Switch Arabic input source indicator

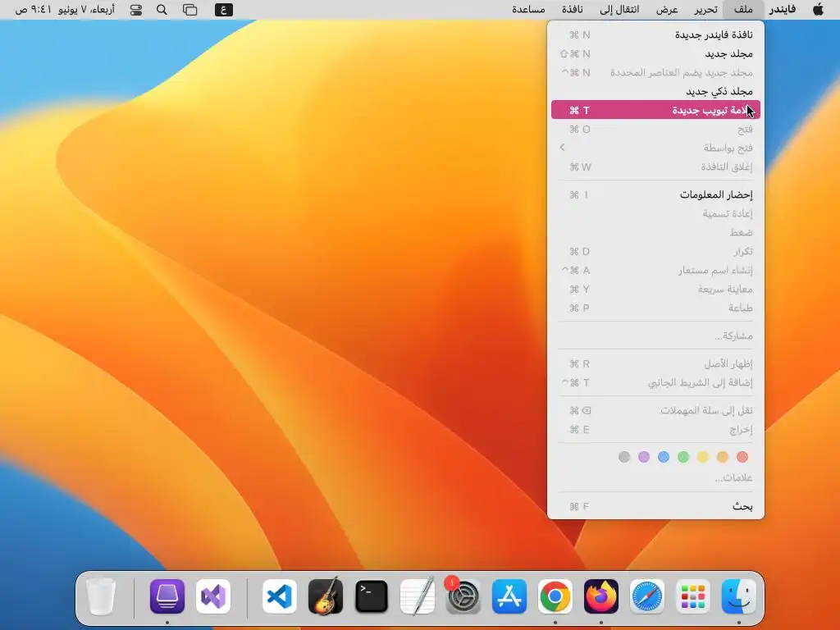click(x=223, y=10)
